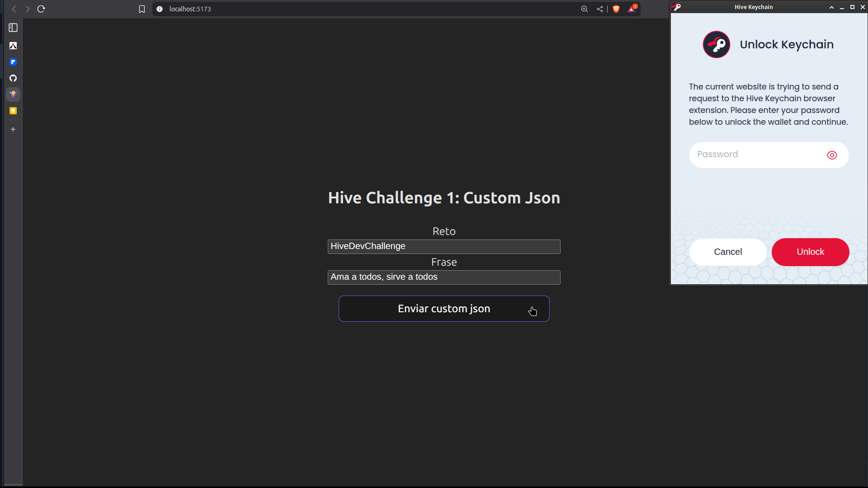Add a new sidebar item with plus
This screenshot has width=868, height=488.
[13, 129]
